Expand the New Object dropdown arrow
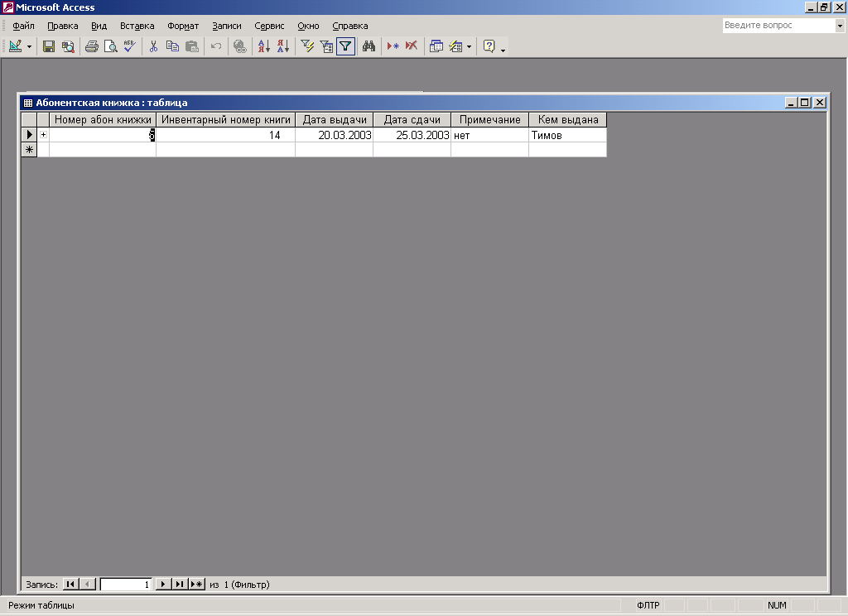 point(469,46)
